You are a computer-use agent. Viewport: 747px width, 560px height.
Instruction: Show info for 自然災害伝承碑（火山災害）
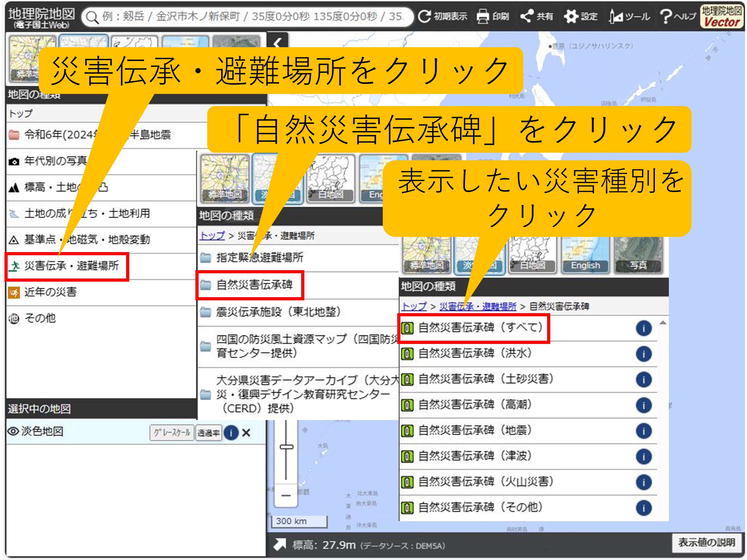pyautogui.click(x=644, y=482)
